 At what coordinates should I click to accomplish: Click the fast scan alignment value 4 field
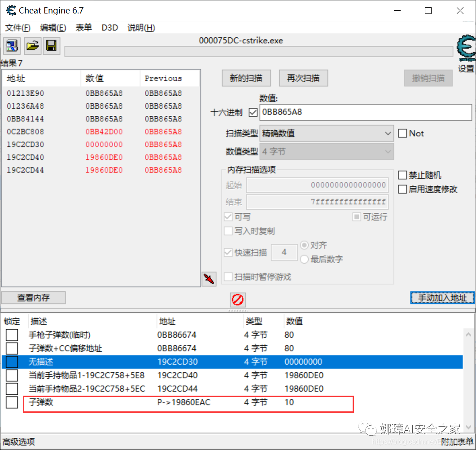coord(284,252)
